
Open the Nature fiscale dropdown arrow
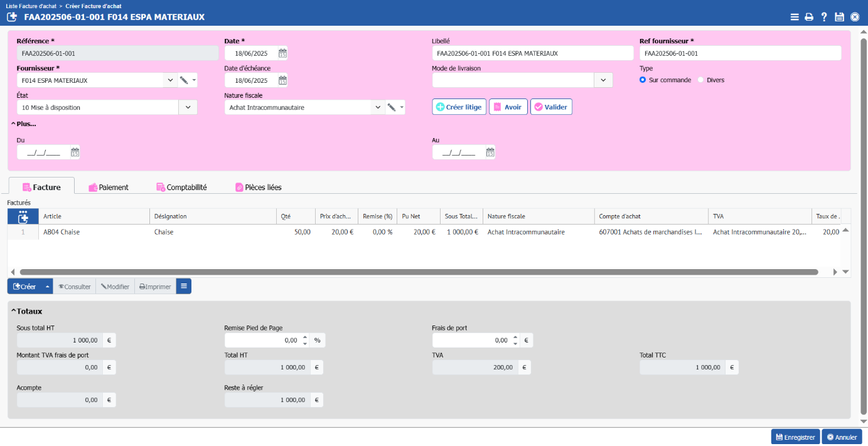click(378, 107)
